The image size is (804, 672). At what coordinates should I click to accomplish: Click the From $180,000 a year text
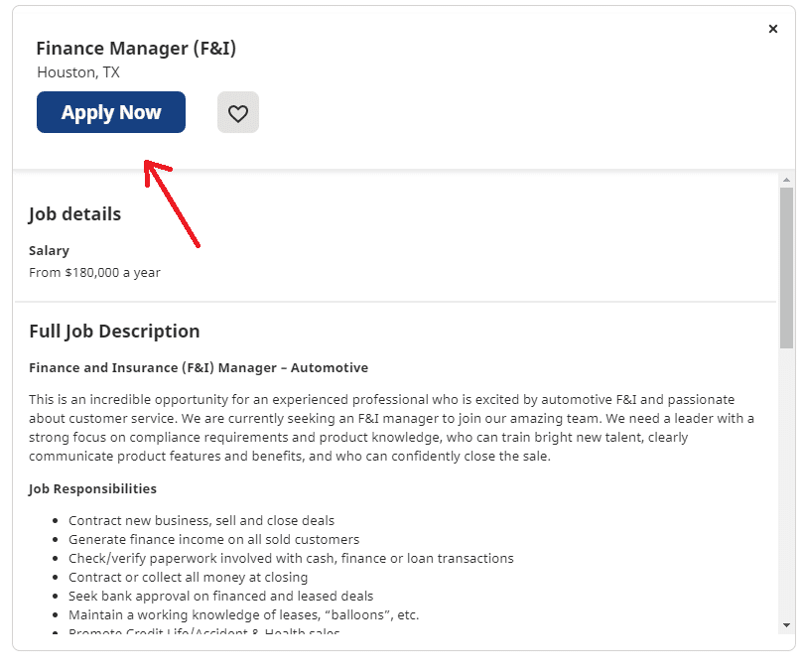coord(94,272)
